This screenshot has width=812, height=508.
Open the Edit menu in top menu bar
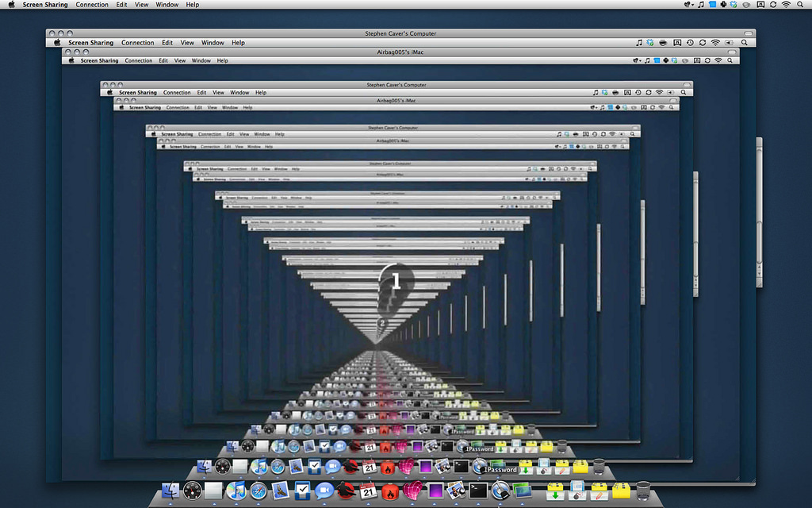(x=121, y=5)
